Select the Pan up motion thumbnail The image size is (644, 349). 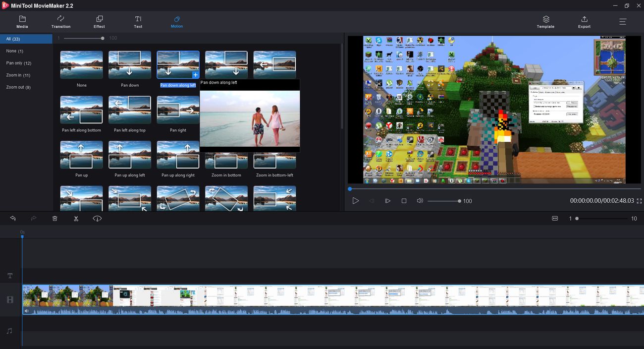pos(82,155)
